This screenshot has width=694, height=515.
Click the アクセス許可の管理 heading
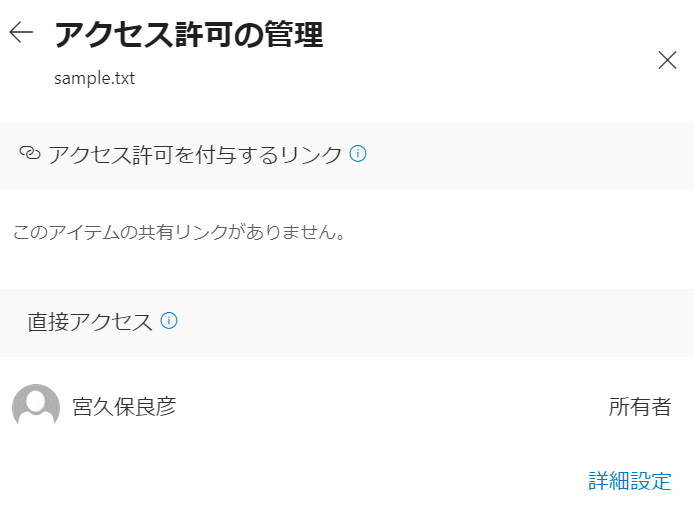[189, 34]
